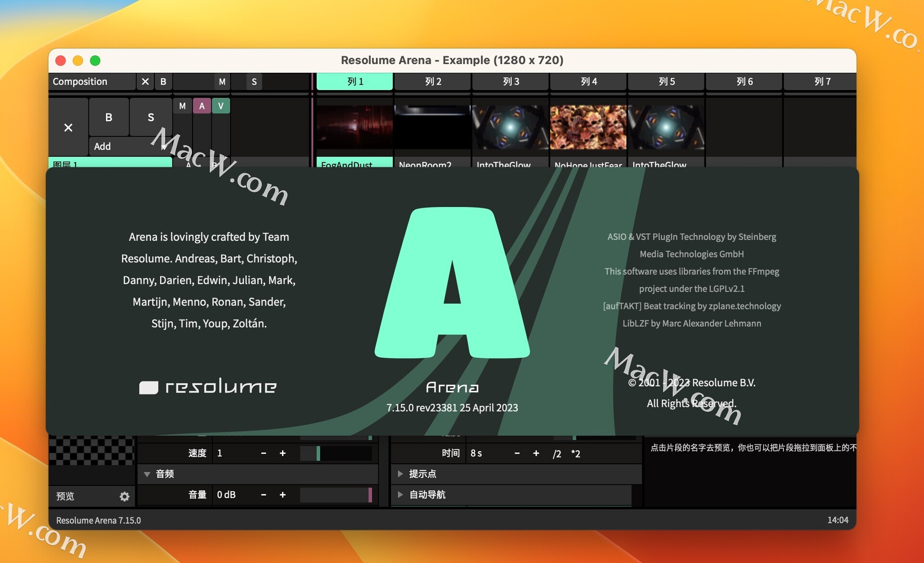Click the Resolume Arena 7.15.0 status text
Image resolution: width=924 pixels, height=563 pixels.
tap(99, 520)
